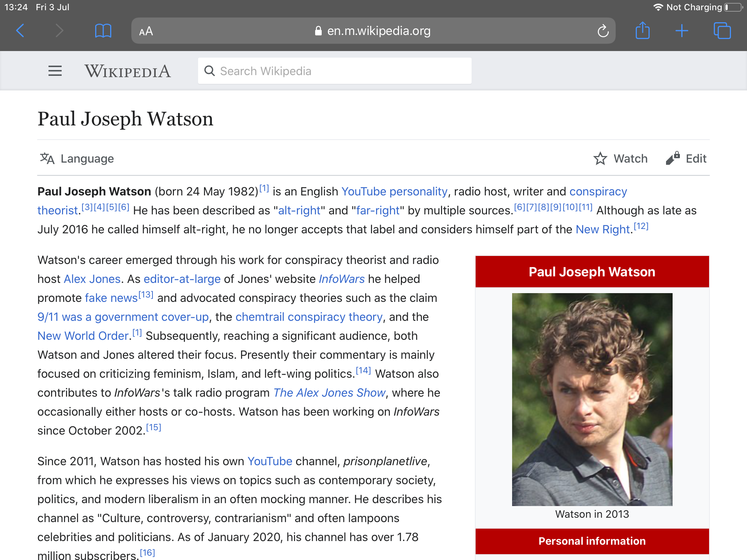Open the Safari bookmarks book icon
747x560 pixels.
coord(103,31)
